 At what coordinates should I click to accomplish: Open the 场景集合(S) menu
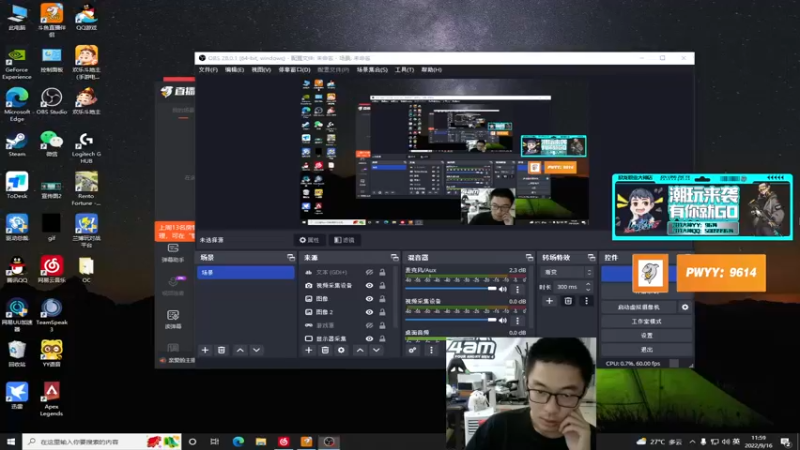pos(372,70)
